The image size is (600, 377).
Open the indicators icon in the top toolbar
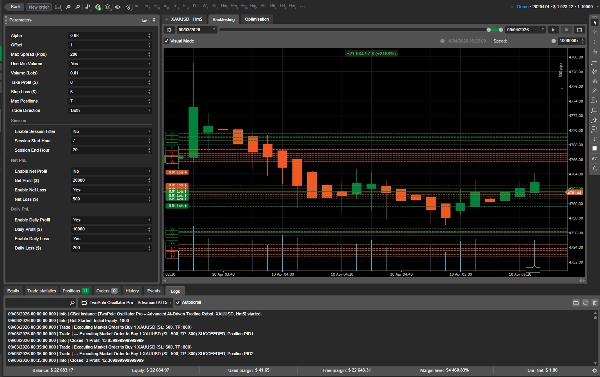click(x=88, y=7)
